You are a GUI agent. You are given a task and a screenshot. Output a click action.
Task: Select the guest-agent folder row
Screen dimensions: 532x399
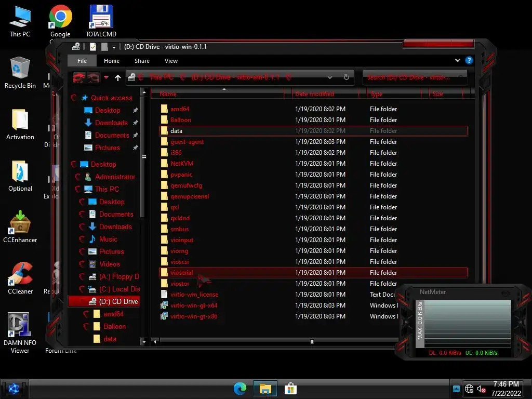coord(313,142)
